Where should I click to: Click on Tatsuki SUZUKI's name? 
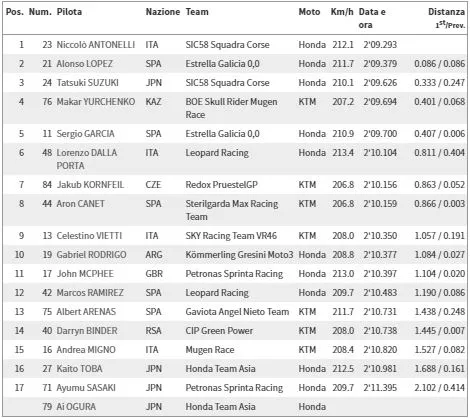tap(88, 82)
